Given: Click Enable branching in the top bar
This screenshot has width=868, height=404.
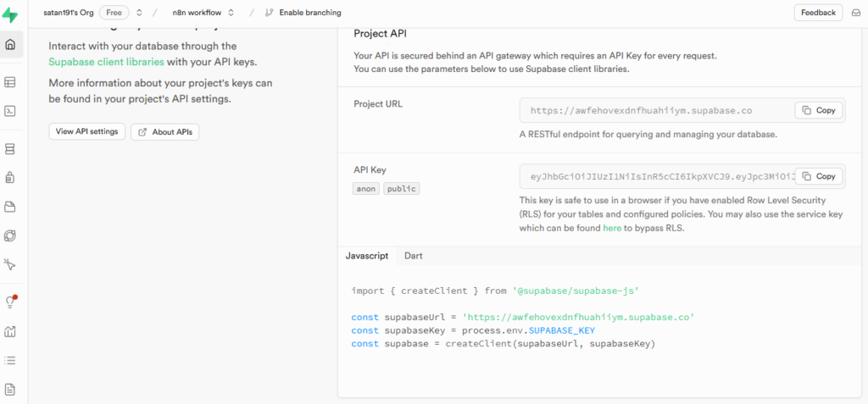Looking at the screenshot, I should tap(303, 13).
